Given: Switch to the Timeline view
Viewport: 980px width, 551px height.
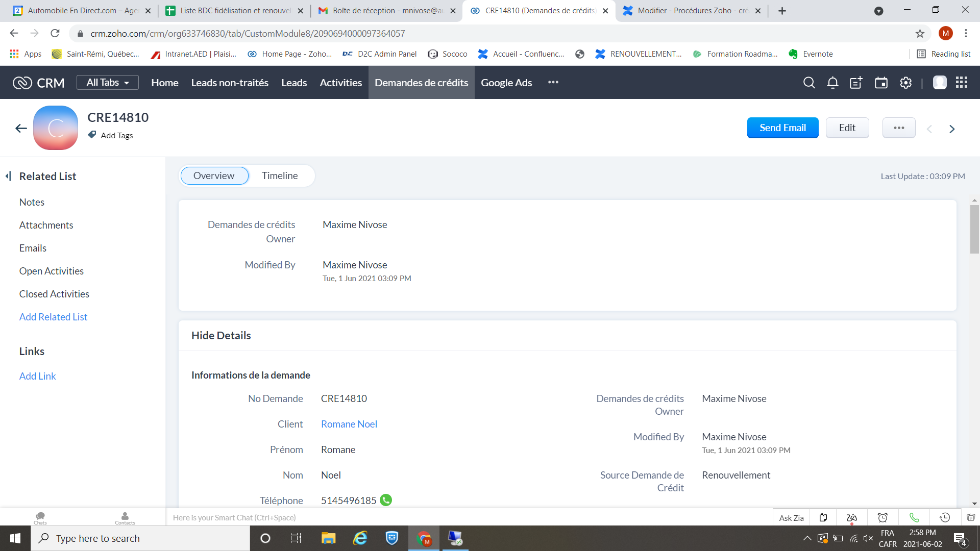Looking at the screenshot, I should (280, 176).
